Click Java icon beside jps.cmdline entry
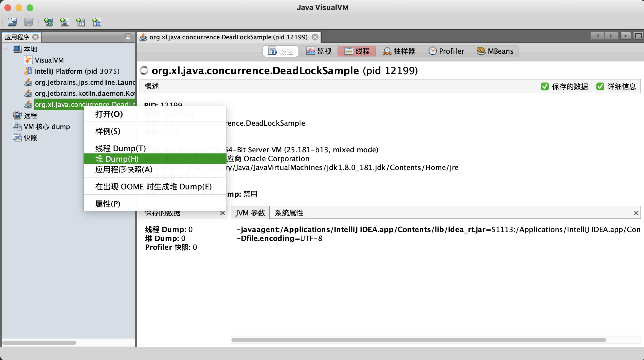Screen dimensions: 644x360 (28, 82)
